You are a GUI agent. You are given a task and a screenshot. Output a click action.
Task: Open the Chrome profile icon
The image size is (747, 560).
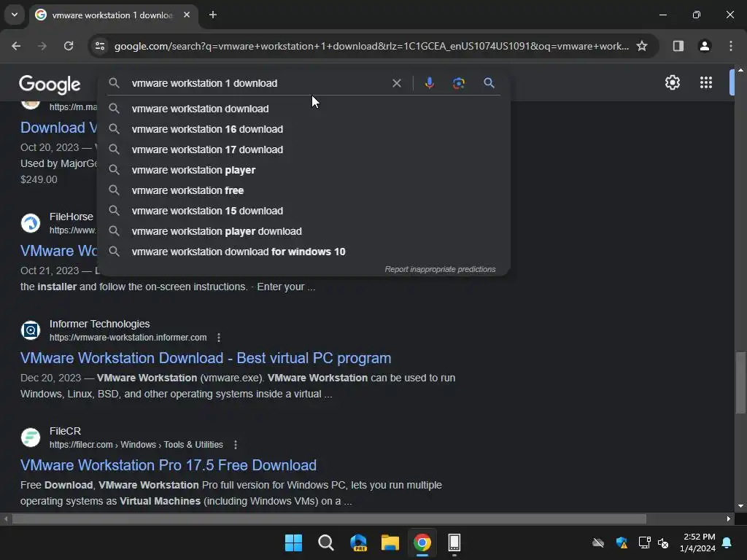point(704,46)
